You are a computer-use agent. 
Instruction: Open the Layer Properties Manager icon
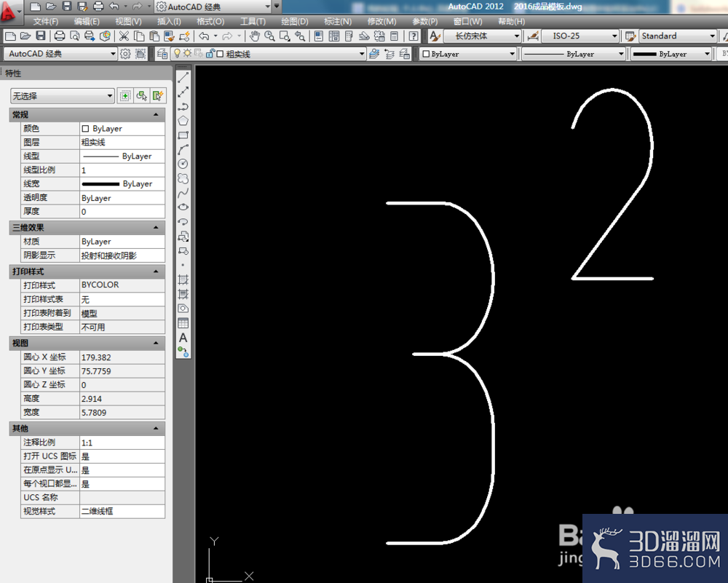point(162,54)
